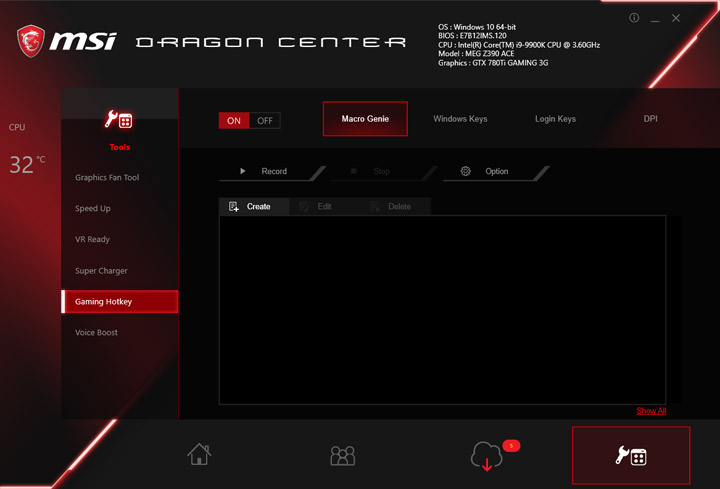This screenshot has height=489, width=720.
Task: Click the MSI dragon shield logo
Action: 31,41
